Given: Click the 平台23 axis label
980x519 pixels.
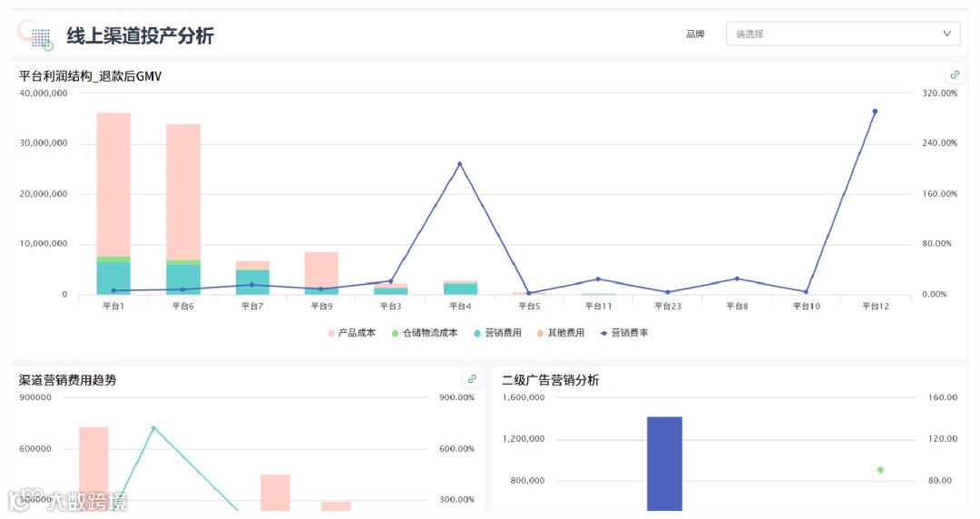Looking at the screenshot, I should [x=668, y=306].
